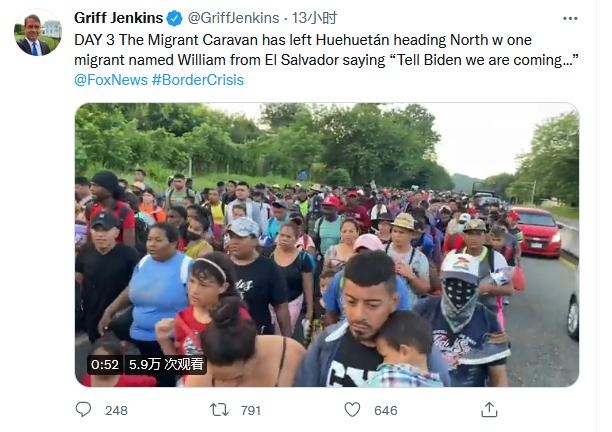This screenshot has height=432, width=612.
Task: Open Griff Jenkins profile avatar
Action: [38, 33]
